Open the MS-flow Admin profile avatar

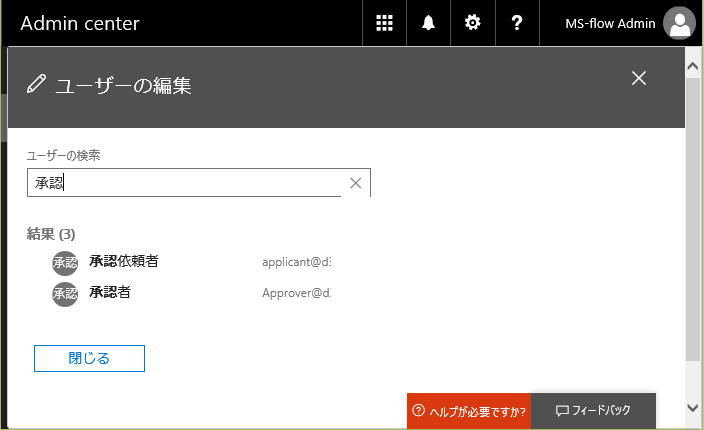(680, 24)
